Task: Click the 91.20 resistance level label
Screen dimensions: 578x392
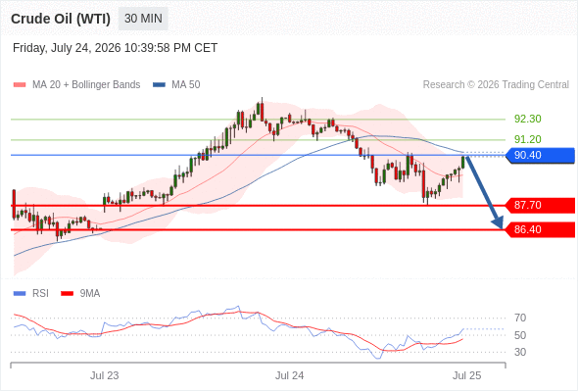Action: pyautogui.click(x=528, y=139)
